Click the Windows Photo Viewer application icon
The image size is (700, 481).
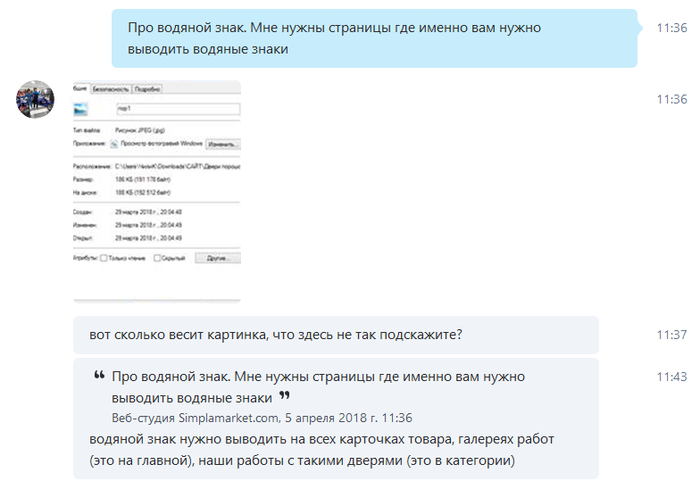point(113,144)
